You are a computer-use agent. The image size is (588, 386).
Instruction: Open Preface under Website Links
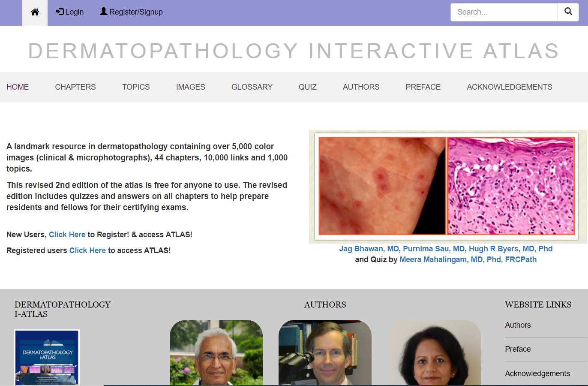point(518,349)
